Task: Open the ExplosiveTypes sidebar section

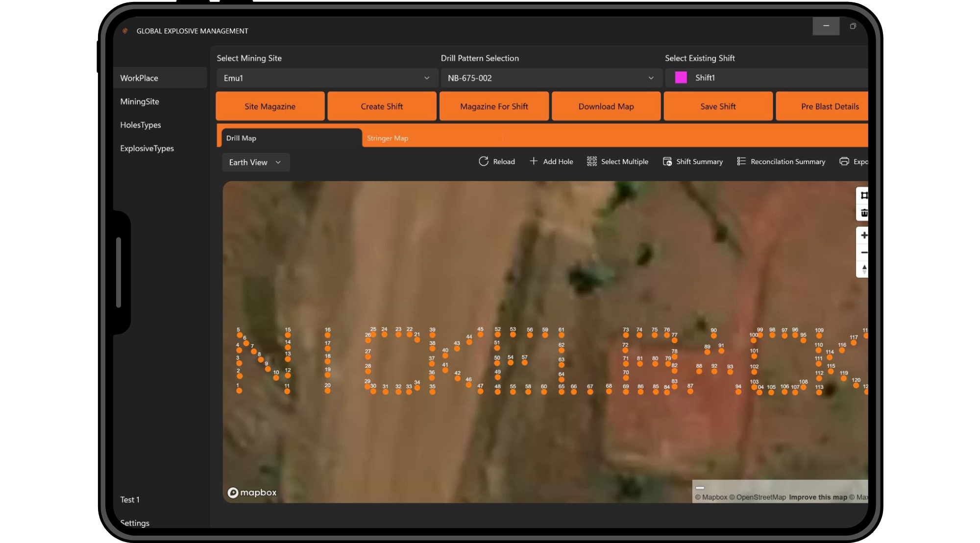Action: pos(147,148)
